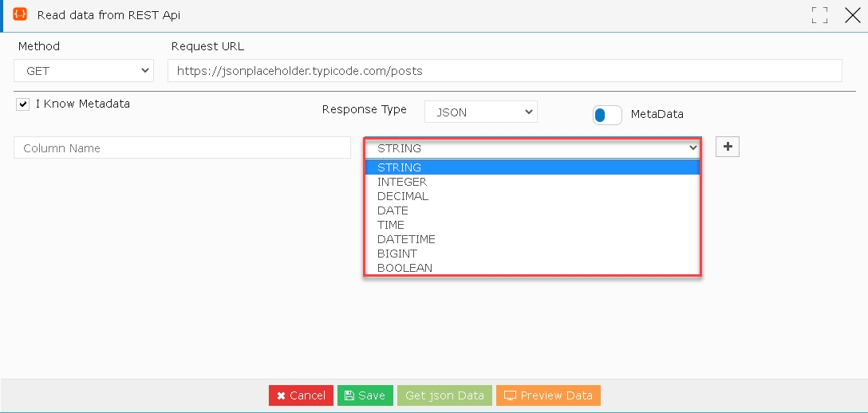Toggle the MetaData switch
Viewport: 868px width, 413px height.
pos(607,115)
